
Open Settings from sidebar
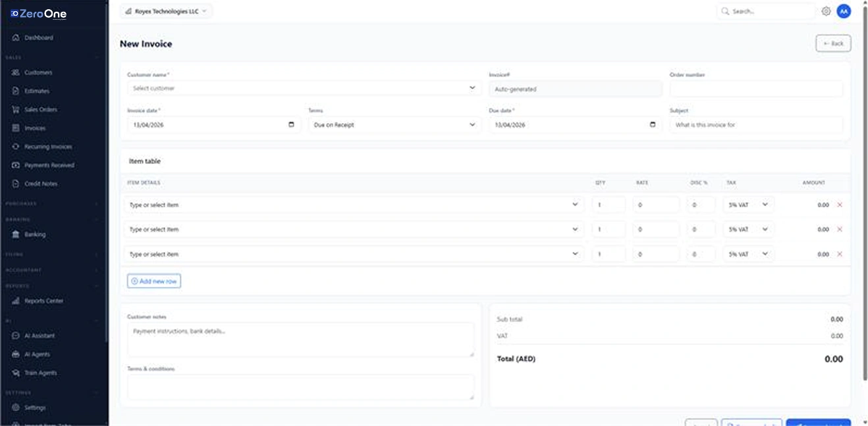pos(35,408)
